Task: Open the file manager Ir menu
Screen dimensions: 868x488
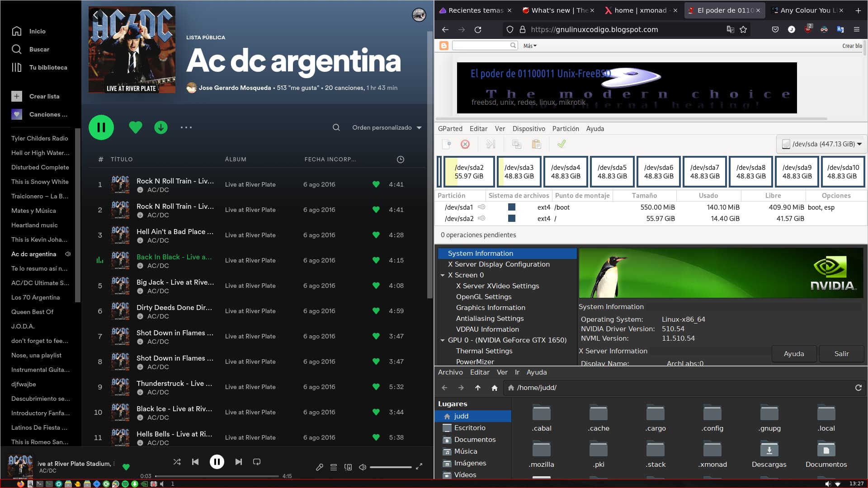Action: coord(517,372)
